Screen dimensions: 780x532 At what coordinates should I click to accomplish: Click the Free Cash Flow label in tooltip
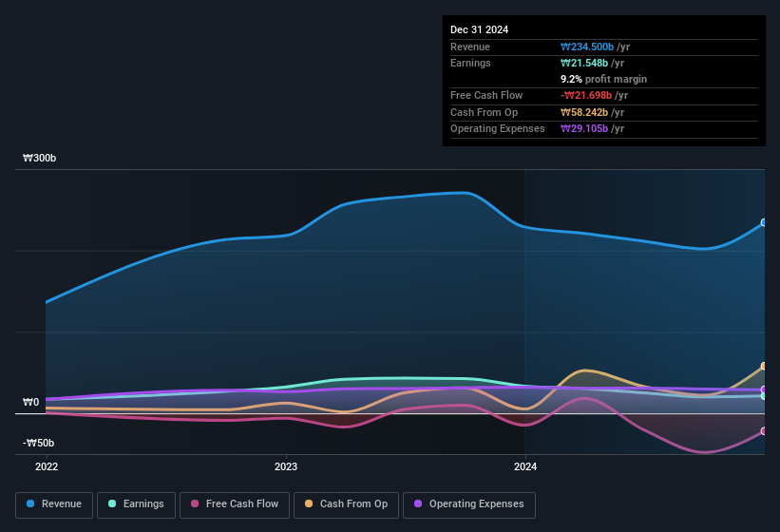click(486, 95)
